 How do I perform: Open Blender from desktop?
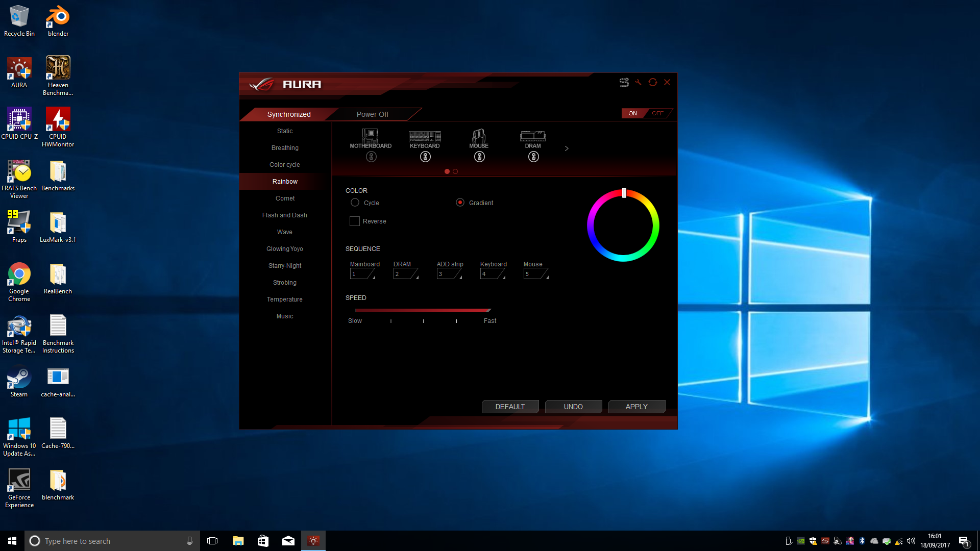tap(57, 18)
